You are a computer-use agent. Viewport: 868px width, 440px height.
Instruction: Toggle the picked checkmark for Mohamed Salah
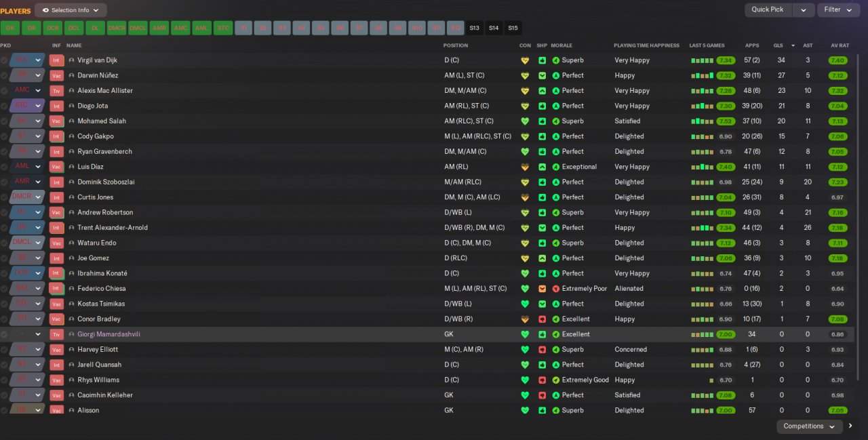pyautogui.click(x=4, y=121)
